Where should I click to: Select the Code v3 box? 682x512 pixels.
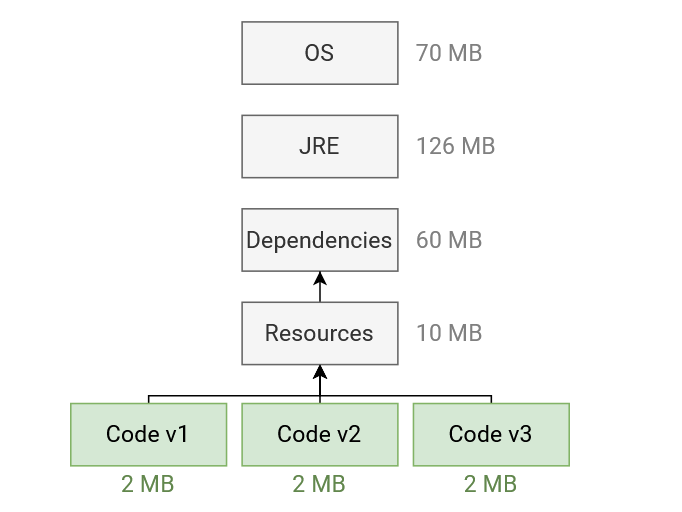(x=491, y=435)
